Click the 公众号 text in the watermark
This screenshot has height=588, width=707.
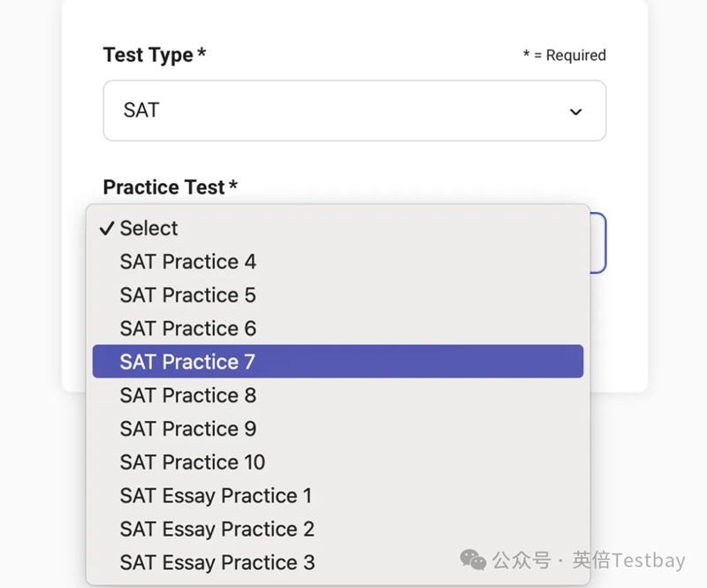point(521,561)
